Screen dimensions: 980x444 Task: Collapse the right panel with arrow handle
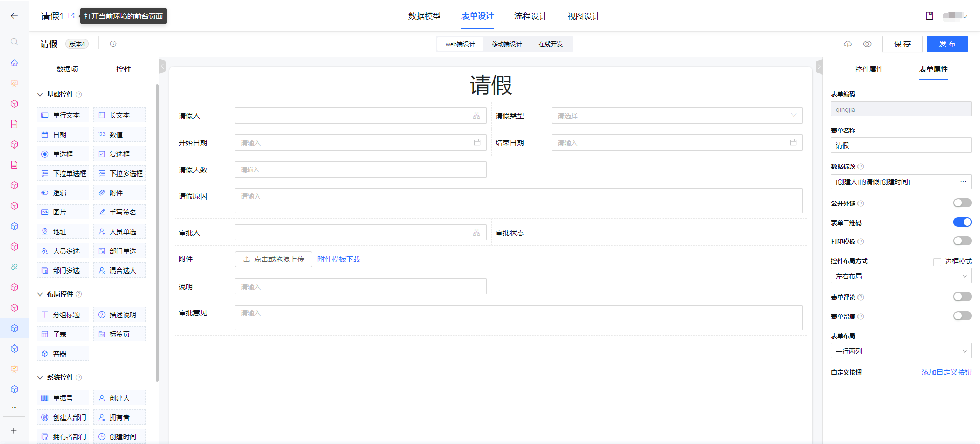819,66
